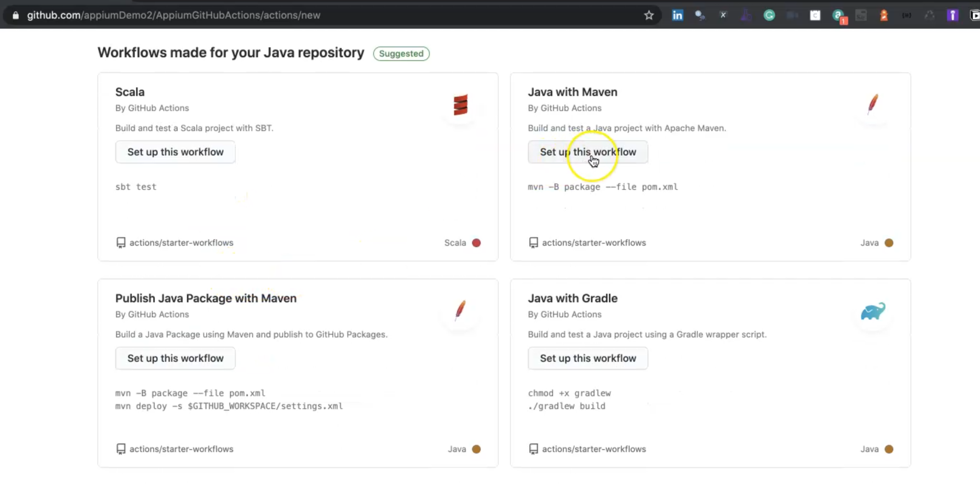This screenshot has width=980, height=485.
Task: Select the actions/starter-workflows link under Scala
Action: click(x=182, y=243)
